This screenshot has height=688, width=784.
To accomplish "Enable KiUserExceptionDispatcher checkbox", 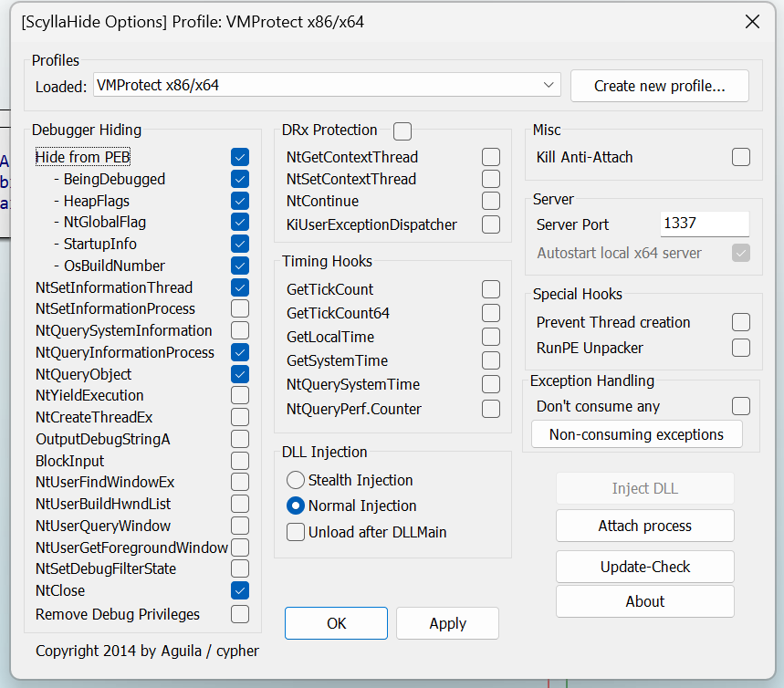I will tap(491, 224).
